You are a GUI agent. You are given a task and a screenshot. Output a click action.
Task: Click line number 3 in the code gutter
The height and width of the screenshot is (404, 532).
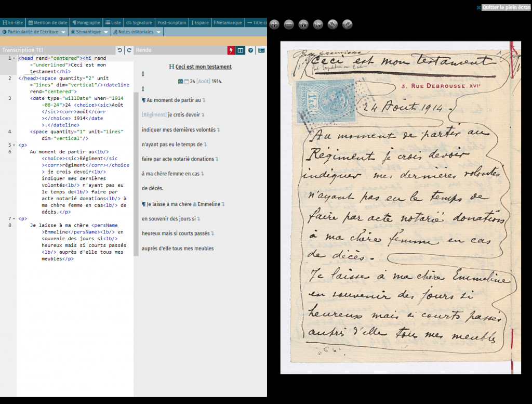pyautogui.click(x=9, y=98)
